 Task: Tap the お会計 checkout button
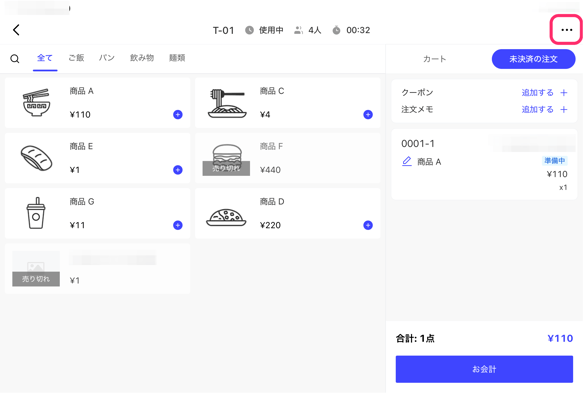click(484, 369)
